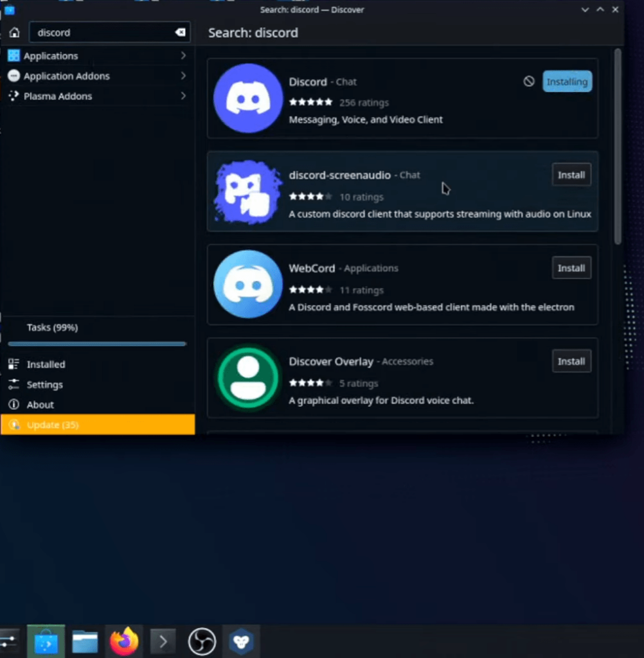Open the terminal arrow icon in taskbar
The width and height of the screenshot is (644, 658).
click(163, 641)
